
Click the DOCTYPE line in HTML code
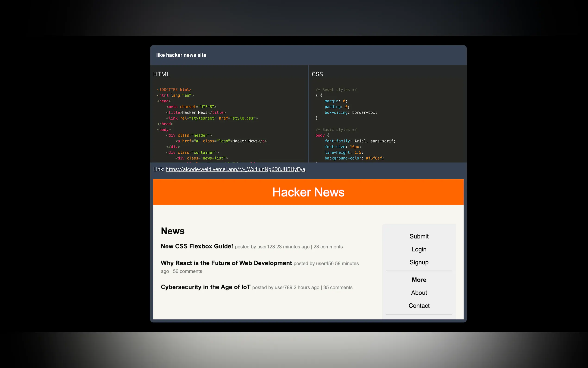click(174, 90)
